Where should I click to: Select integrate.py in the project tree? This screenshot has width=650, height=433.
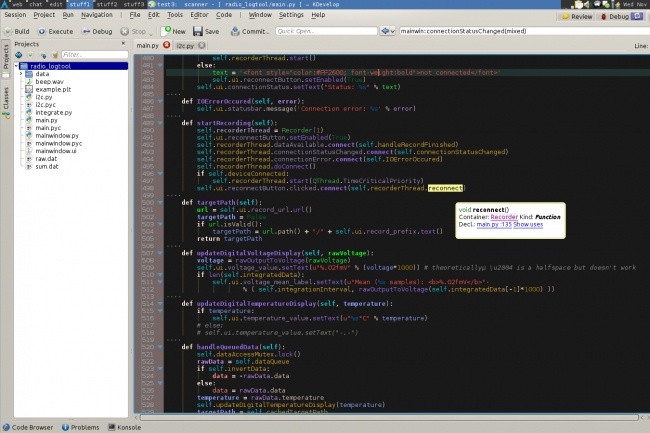53,113
